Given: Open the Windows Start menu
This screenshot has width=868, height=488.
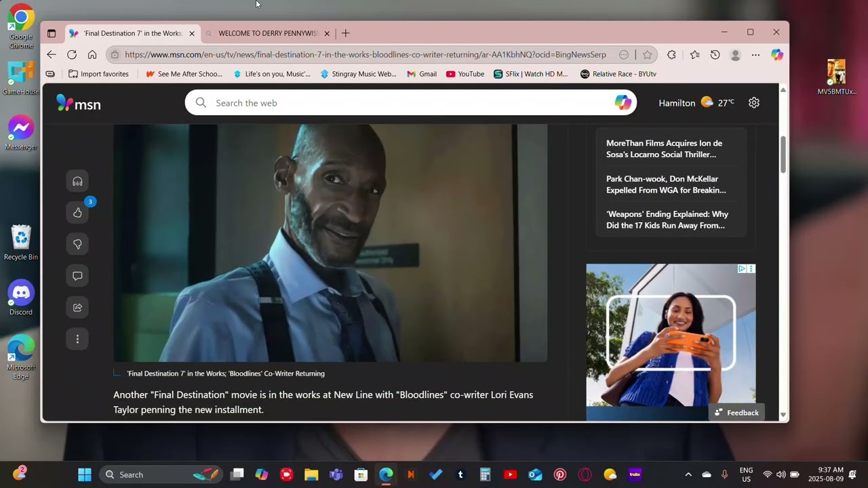Looking at the screenshot, I should point(85,474).
